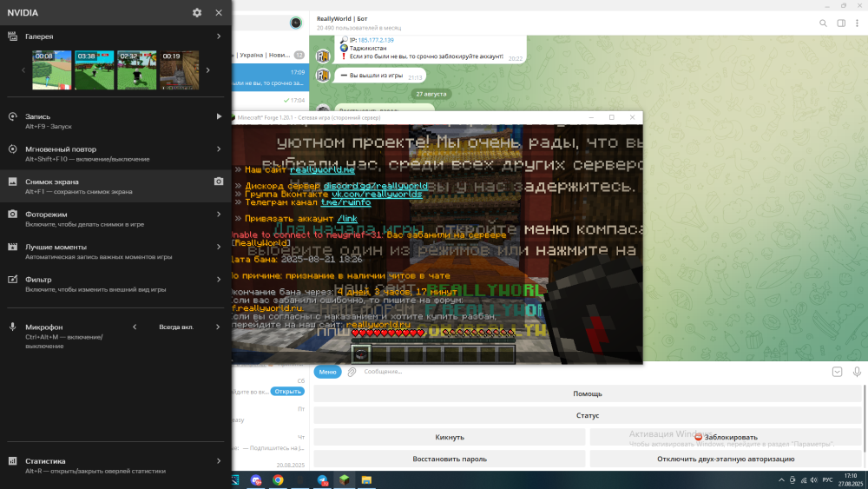Open gallery clip labeled 00:19

pyautogui.click(x=180, y=69)
